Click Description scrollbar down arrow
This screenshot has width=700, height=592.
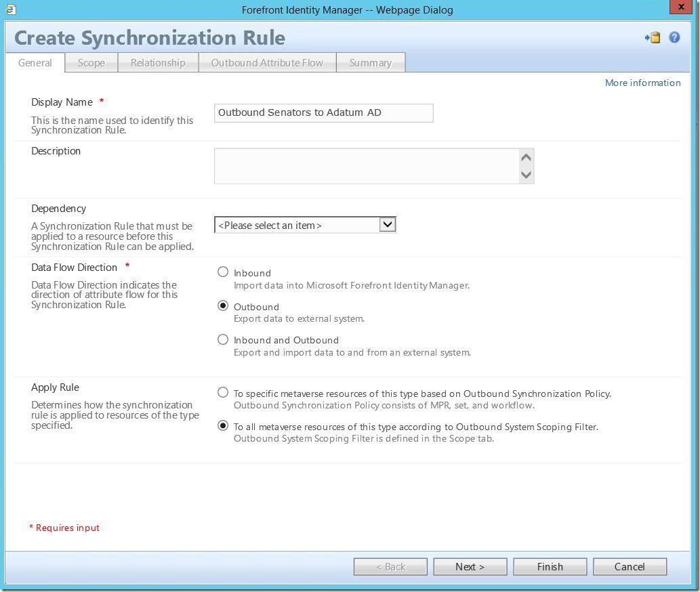click(527, 175)
